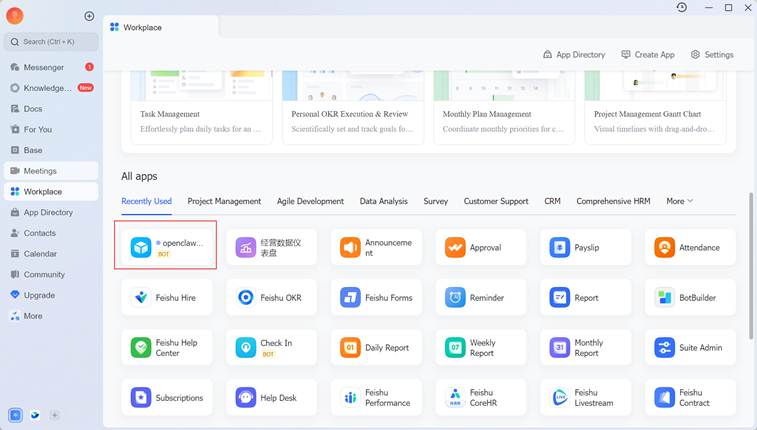Open Workplace Settings
The height and width of the screenshot is (430, 757).
pos(712,55)
